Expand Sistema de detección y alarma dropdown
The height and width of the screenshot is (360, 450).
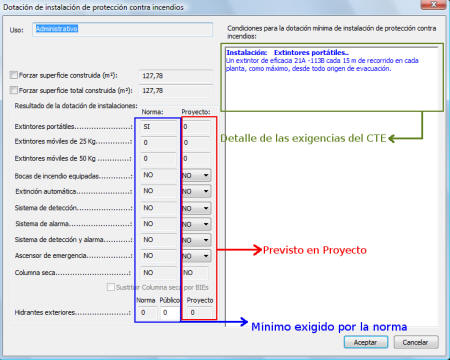pyautogui.click(x=197, y=240)
